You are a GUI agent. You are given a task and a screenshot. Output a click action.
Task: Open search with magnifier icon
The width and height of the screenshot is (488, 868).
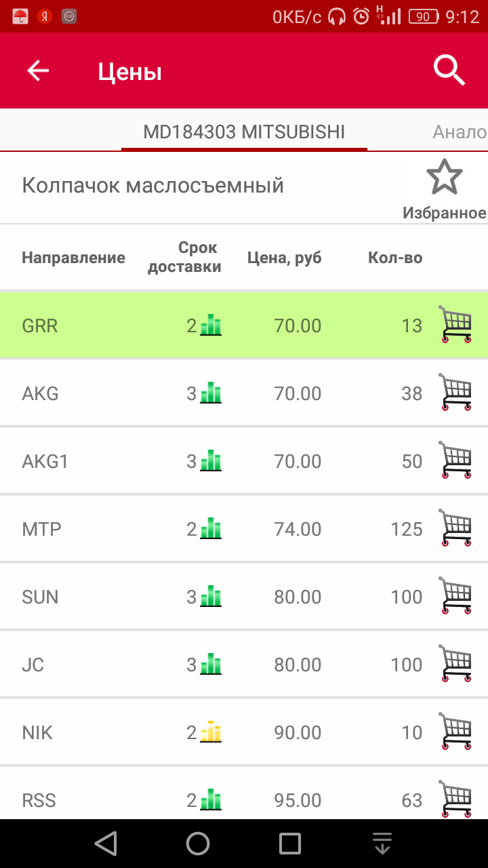[449, 70]
